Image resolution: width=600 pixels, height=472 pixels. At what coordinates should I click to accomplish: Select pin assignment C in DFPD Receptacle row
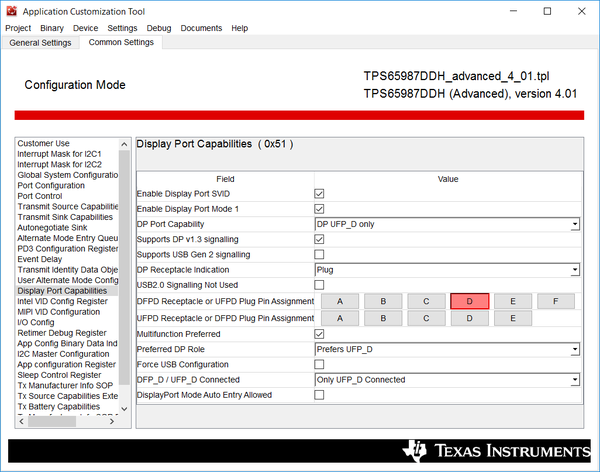click(x=426, y=301)
